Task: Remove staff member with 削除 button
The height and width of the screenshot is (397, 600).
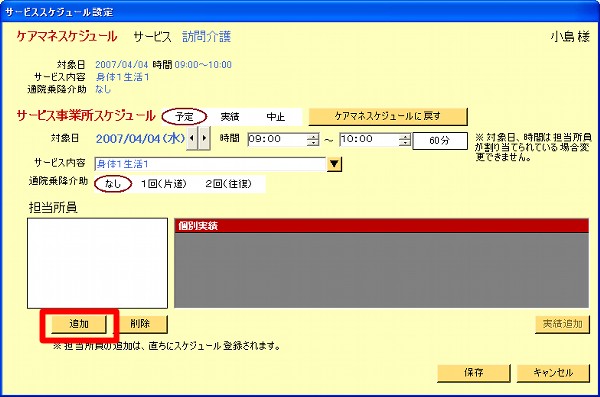Action: [140, 324]
